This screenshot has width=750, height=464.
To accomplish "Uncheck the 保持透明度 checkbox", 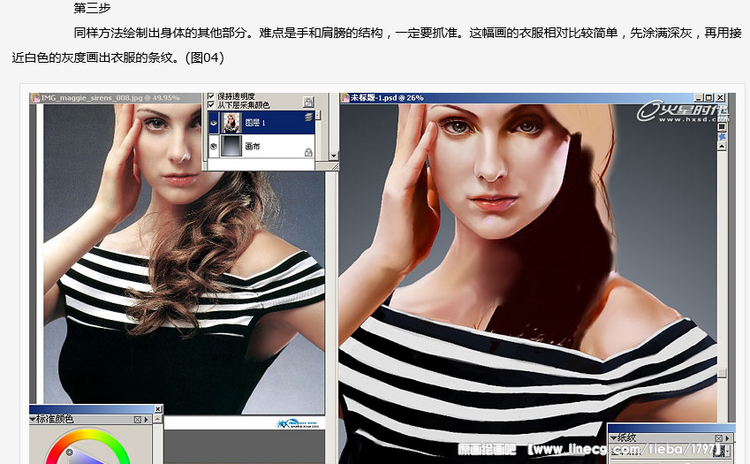I will click(211, 97).
